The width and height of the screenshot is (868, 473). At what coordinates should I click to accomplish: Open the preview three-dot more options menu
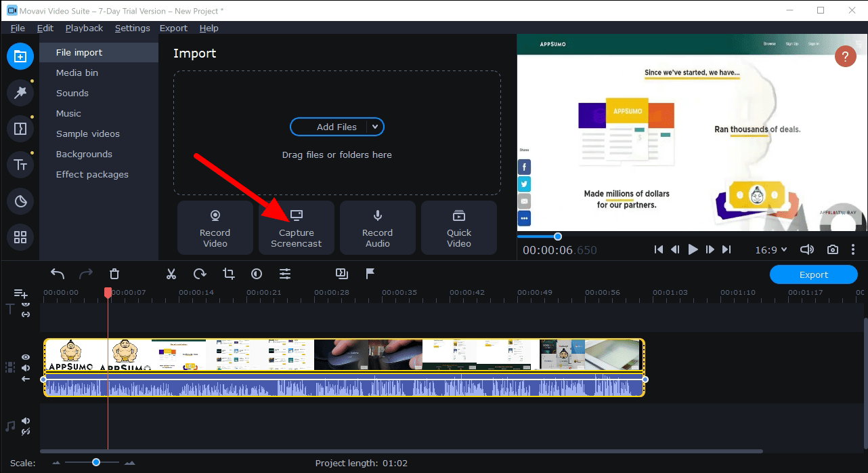[x=853, y=249]
